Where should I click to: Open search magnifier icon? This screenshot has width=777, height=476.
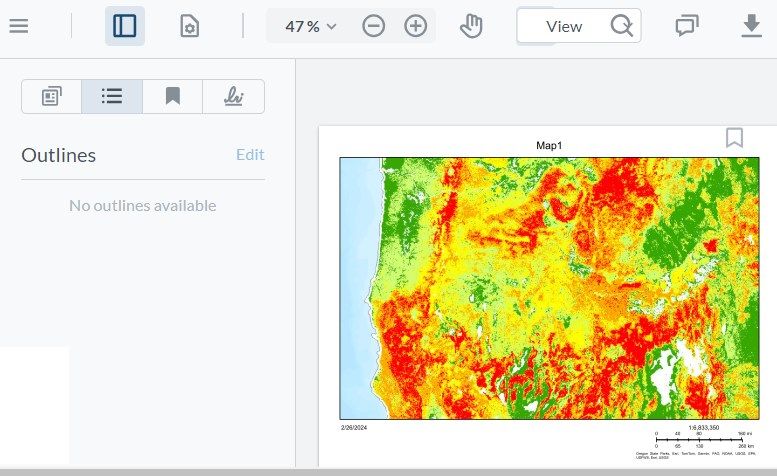pos(621,26)
